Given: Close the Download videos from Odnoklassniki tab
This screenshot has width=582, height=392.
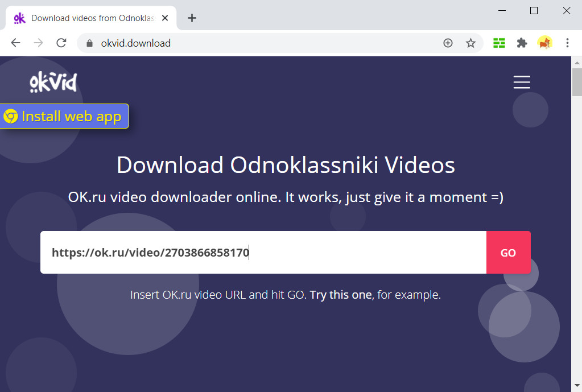Looking at the screenshot, I should click(165, 18).
